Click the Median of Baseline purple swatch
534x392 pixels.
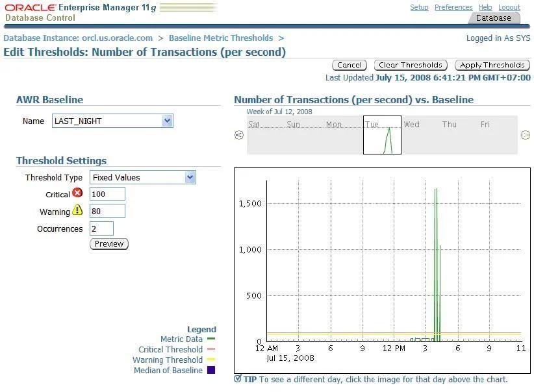point(211,370)
